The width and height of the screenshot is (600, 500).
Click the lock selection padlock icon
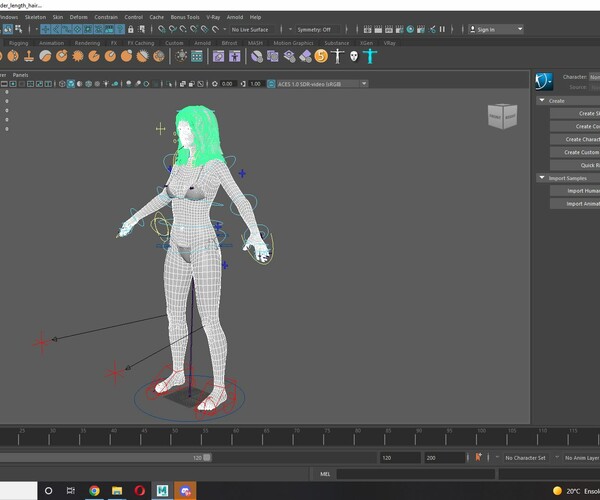130,29
